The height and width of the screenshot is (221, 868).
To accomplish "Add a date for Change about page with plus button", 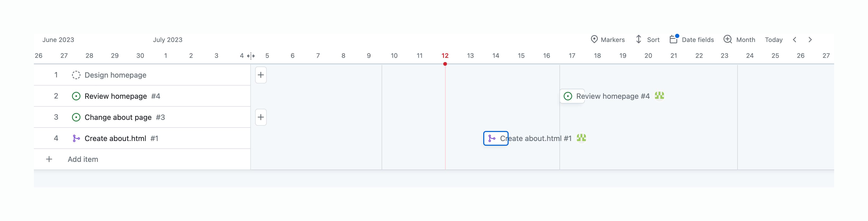I will pyautogui.click(x=261, y=117).
